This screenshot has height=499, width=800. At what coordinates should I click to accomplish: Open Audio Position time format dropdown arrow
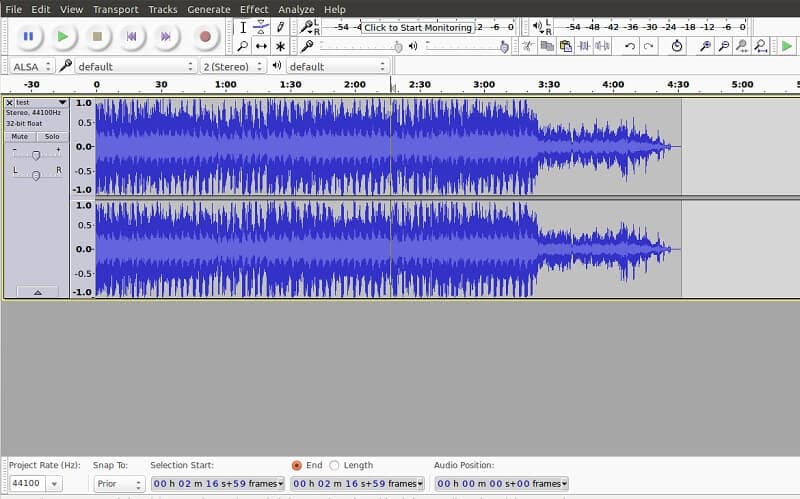click(x=564, y=483)
